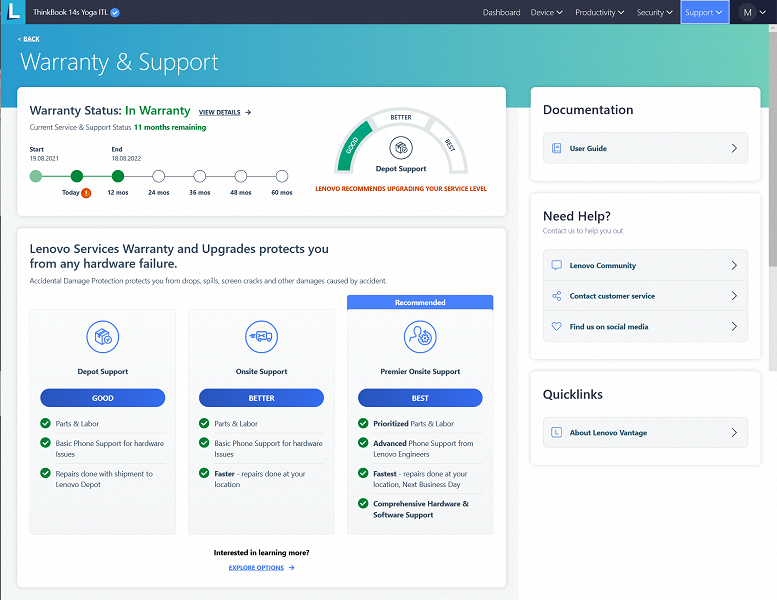The image size is (777, 600).
Task: Click checkmark beside Comprehensive Hardware & Software Support
Action: click(363, 504)
